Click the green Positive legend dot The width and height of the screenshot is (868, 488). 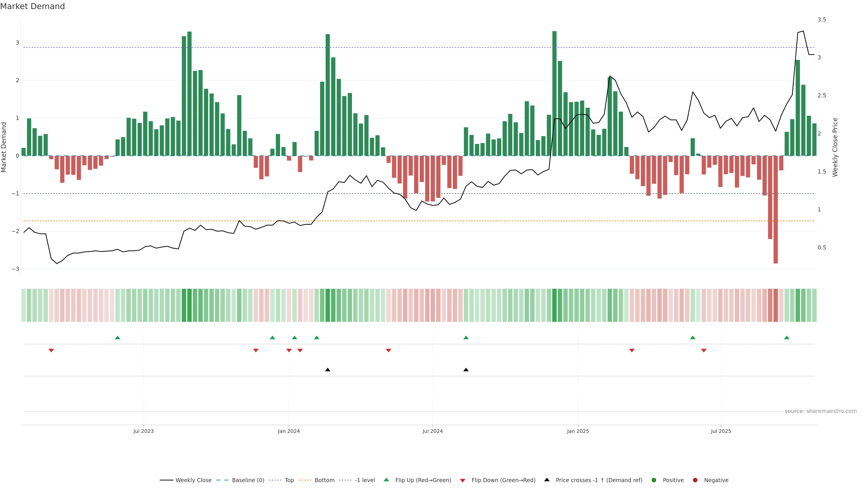coord(654,480)
